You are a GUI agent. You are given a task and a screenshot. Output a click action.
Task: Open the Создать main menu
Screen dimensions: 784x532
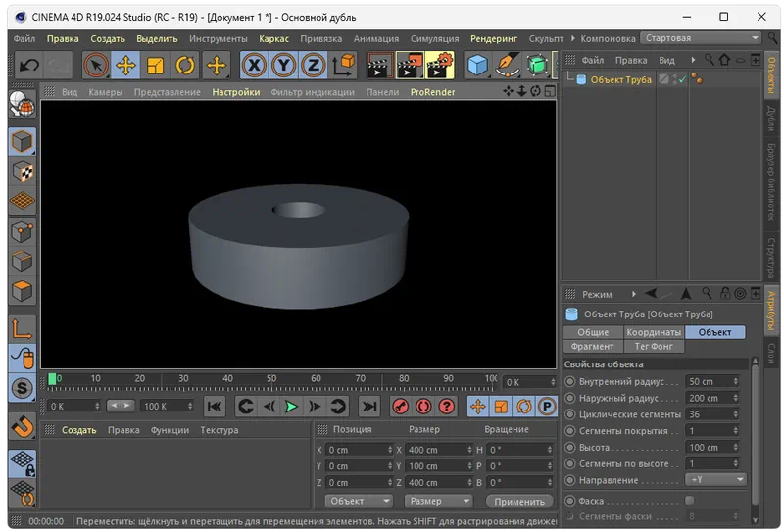pos(108,38)
